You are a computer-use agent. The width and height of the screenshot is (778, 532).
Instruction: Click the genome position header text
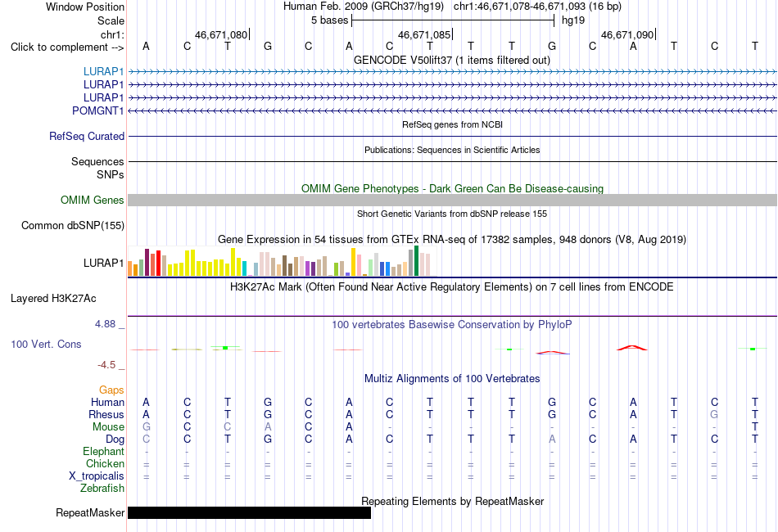pos(452,7)
